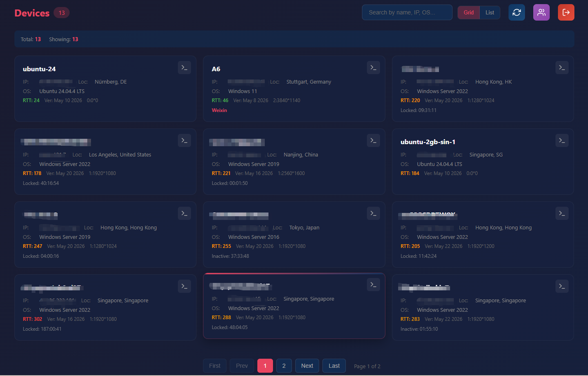The height and width of the screenshot is (376, 588).
Task: Click the 1:2560*1600 resolution value
Action: tap(291, 174)
